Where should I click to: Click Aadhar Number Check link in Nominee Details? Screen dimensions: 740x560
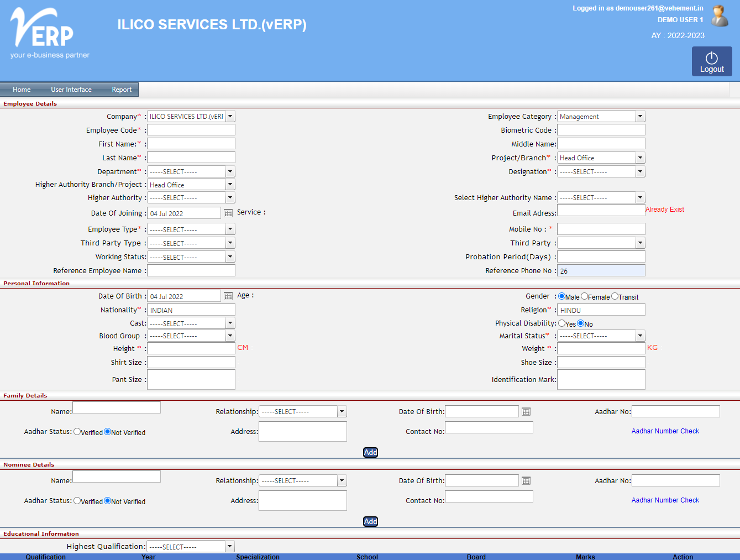point(665,500)
